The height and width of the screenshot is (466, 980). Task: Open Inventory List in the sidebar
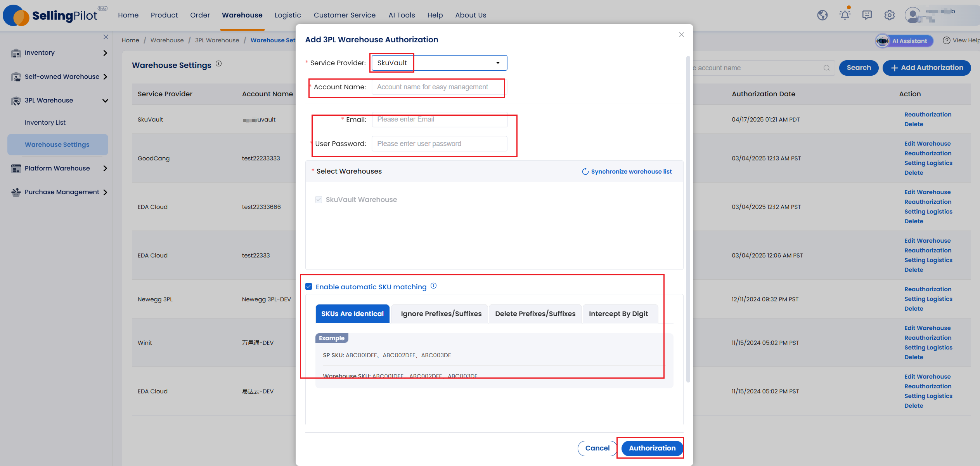[x=45, y=123]
